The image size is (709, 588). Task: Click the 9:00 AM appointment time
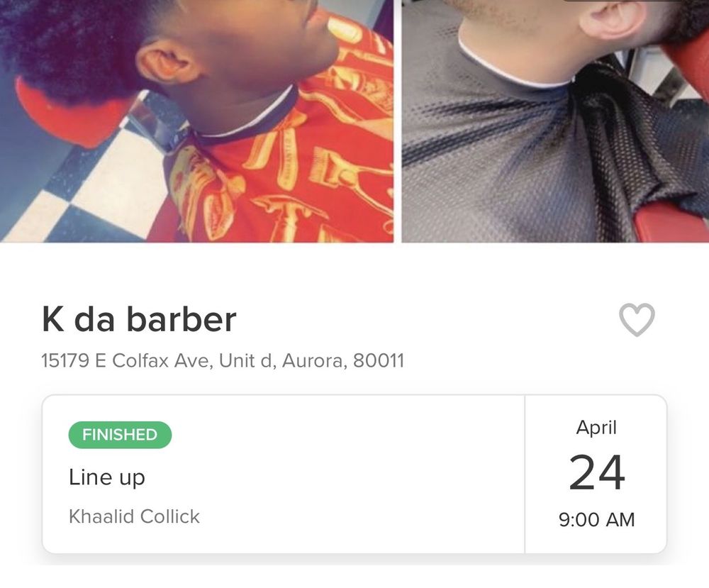tap(597, 519)
